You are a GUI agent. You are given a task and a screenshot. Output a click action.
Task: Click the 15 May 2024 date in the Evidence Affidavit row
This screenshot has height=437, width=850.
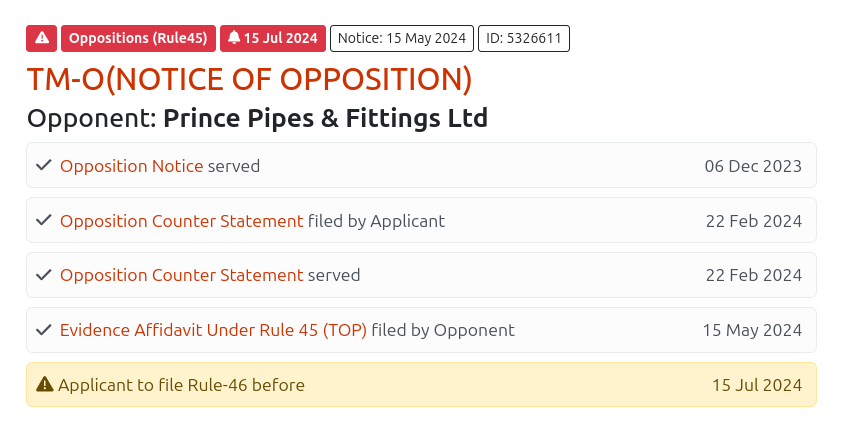752,330
